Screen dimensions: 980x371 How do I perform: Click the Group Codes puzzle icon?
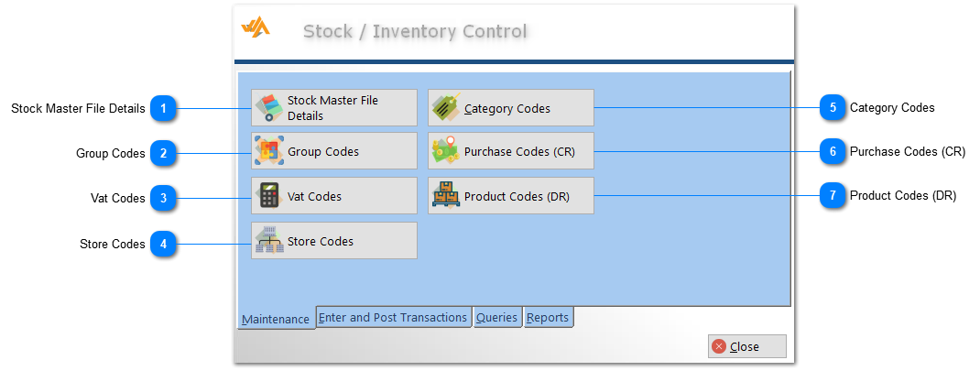(x=268, y=151)
